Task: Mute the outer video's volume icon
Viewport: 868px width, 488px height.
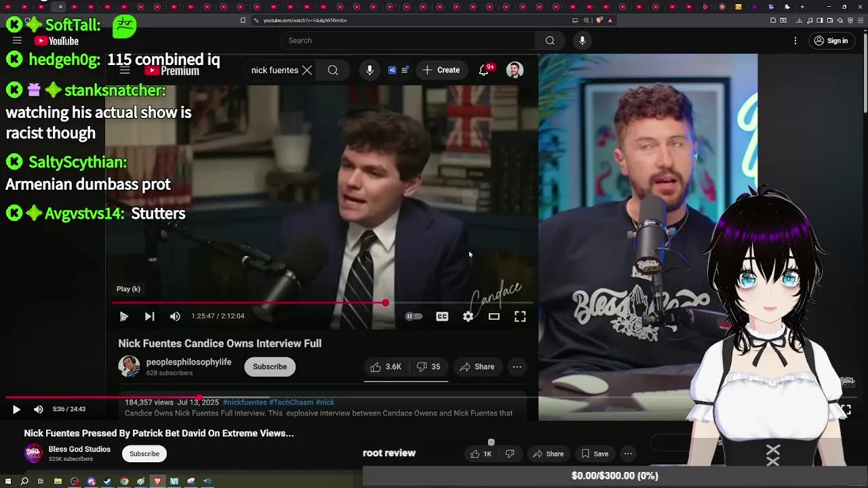Action: [x=39, y=409]
